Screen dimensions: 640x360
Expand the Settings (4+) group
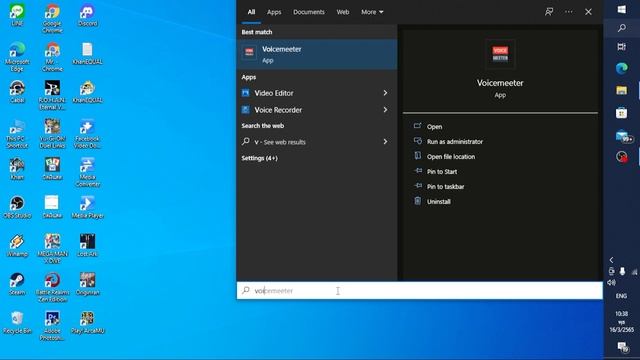(259, 158)
